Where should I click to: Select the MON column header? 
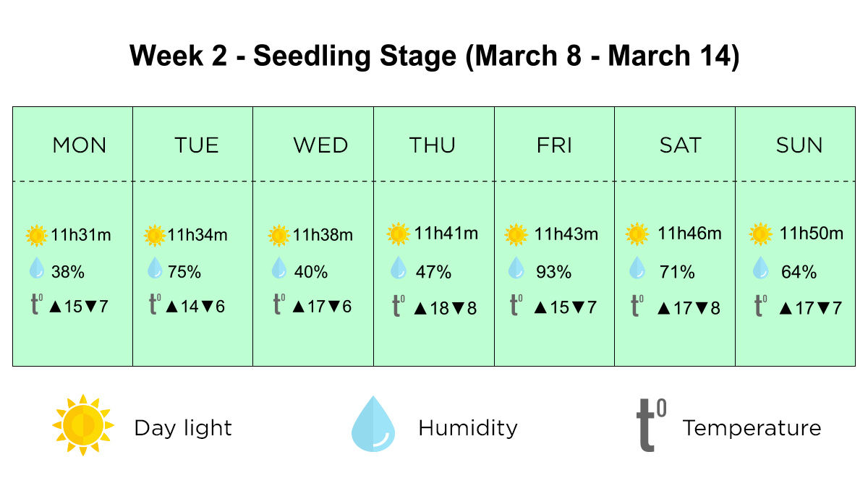(x=80, y=145)
